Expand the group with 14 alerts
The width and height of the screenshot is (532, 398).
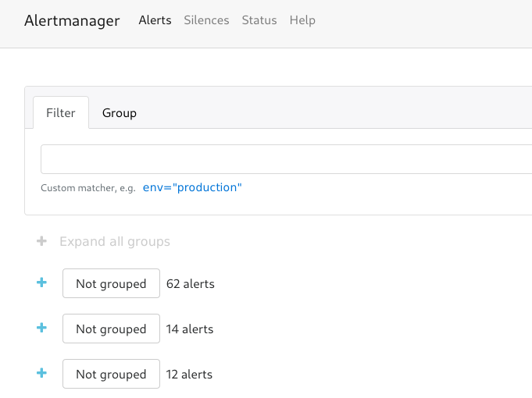41,328
